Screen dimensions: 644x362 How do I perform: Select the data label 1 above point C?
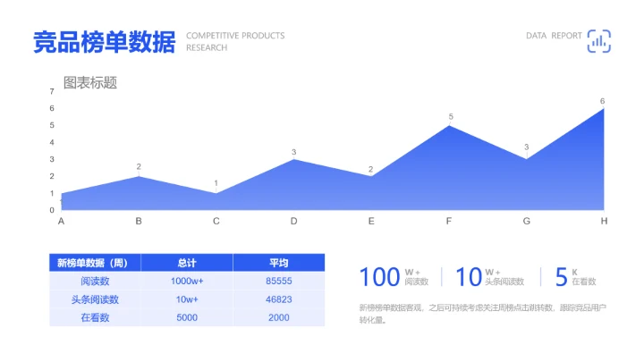tap(216, 184)
